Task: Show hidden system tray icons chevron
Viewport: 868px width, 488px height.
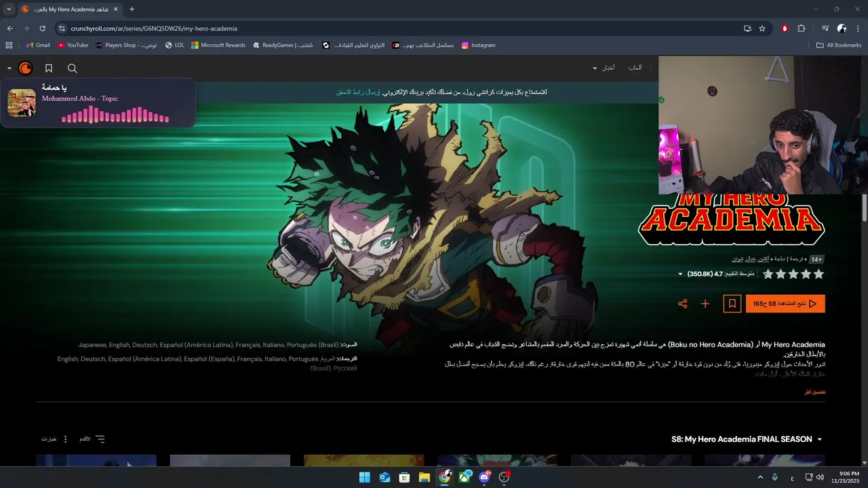Action: (759, 477)
